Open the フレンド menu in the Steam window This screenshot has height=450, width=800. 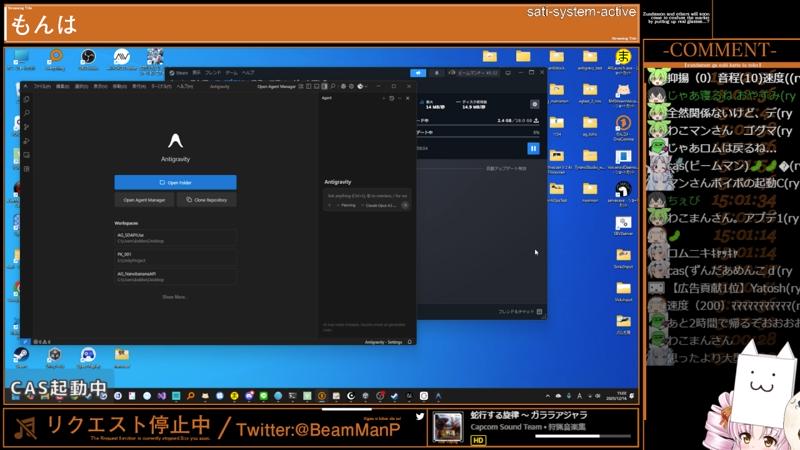point(213,73)
